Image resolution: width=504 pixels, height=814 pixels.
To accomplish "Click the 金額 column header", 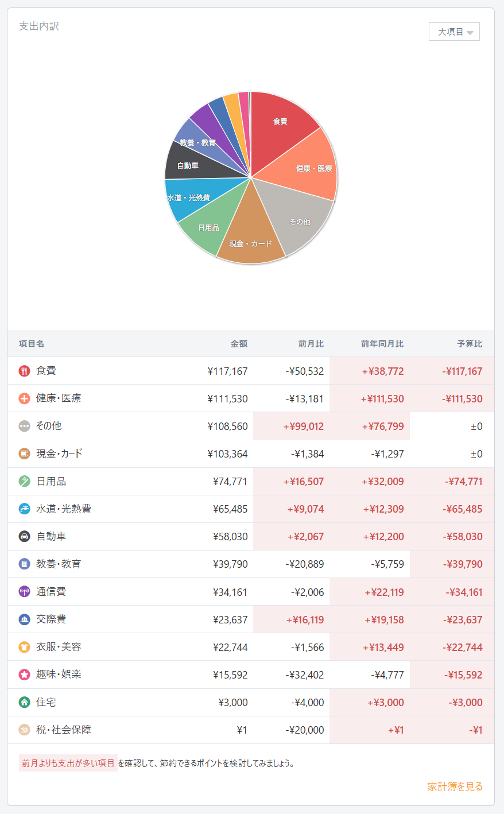I will 239,344.
